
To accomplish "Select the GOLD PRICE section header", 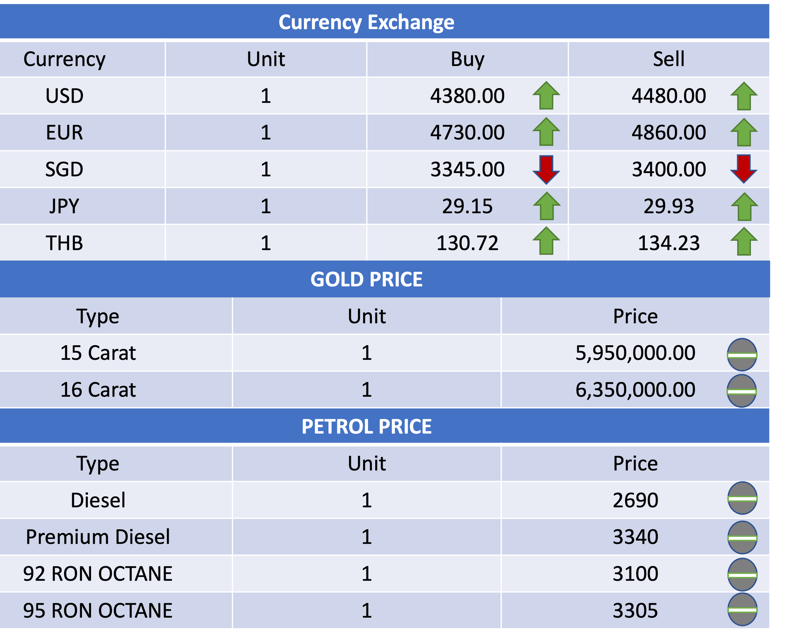I will [366, 279].
